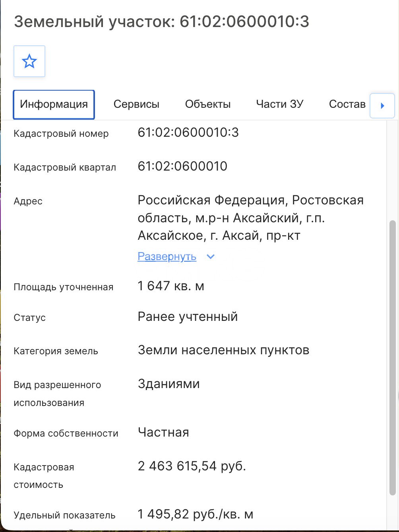Switch to the Объекты tab
Screen dimensions: 399x532
[208, 105]
